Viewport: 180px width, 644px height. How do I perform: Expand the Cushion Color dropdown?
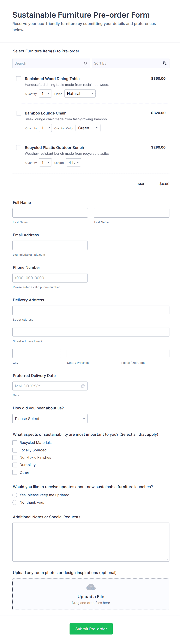pos(88,128)
